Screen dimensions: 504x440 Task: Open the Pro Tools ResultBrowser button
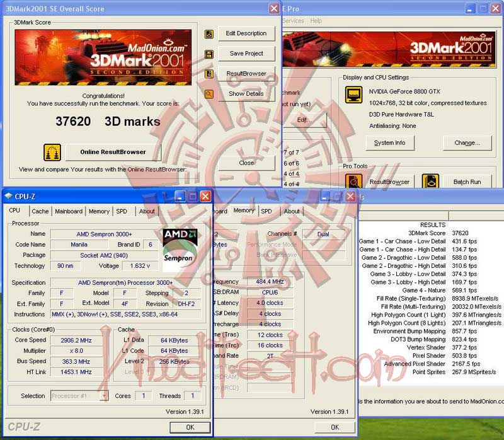pyautogui.click(x=389, y=182)
